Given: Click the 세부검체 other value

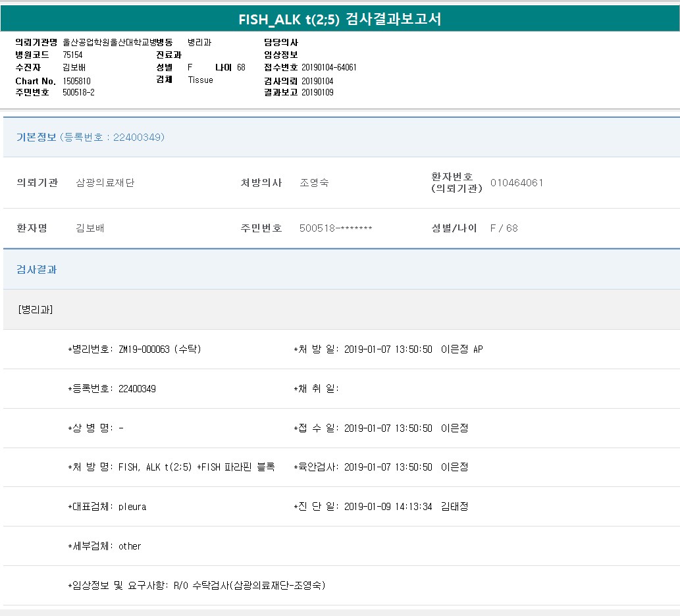Looking at the screenshot, I should (130, 546).
